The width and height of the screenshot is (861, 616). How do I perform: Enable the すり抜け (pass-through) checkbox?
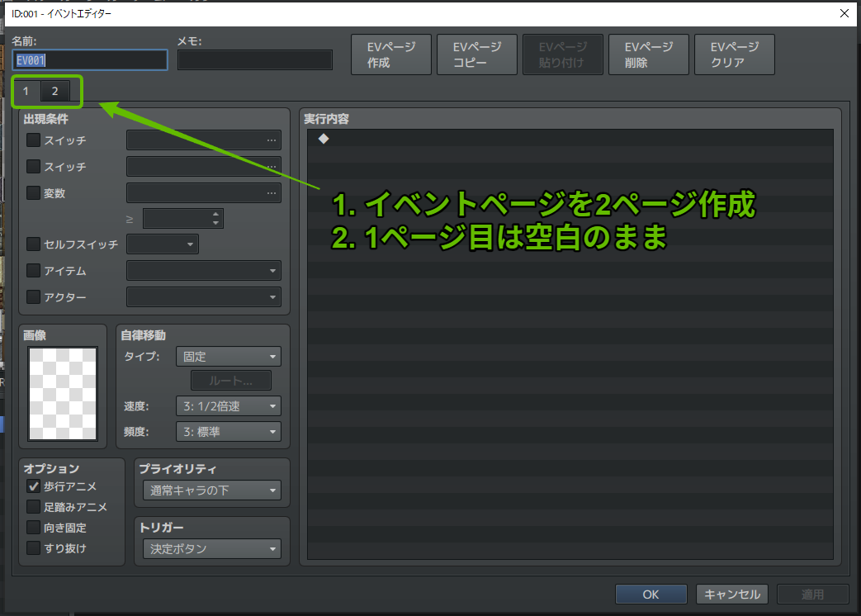32,547
